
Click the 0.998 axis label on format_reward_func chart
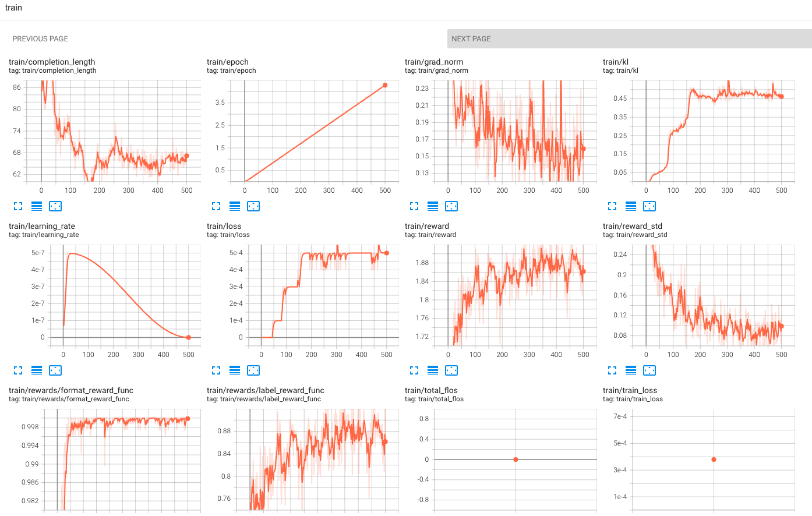click(x=30, y=427)
